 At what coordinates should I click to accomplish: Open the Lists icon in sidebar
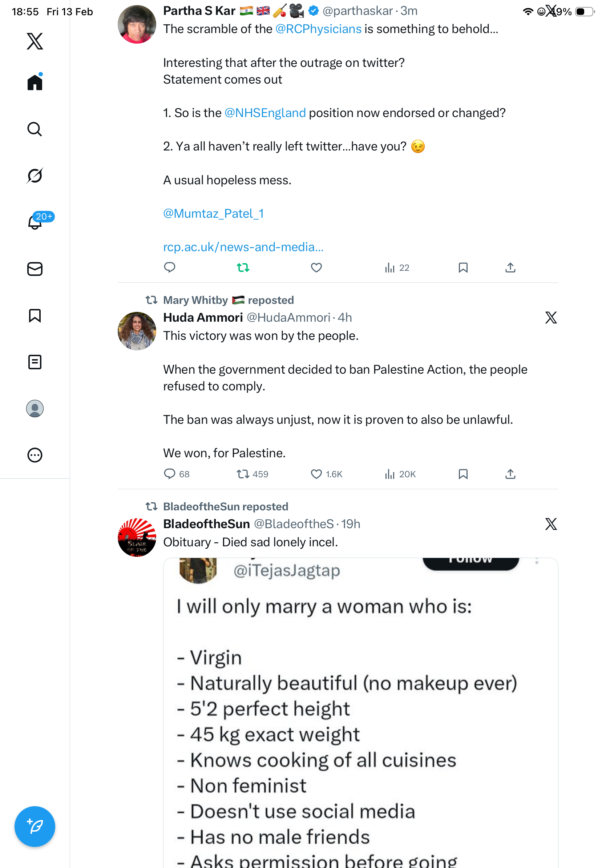click(x=35, y=362)
